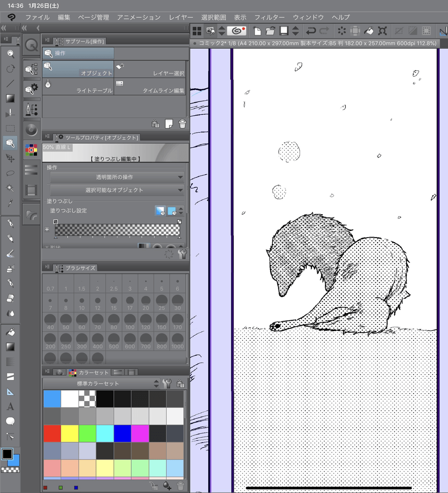Pick the red swatch in color set
The width and height of the screenshot is (448, 493).
click(x=52, y=433)
